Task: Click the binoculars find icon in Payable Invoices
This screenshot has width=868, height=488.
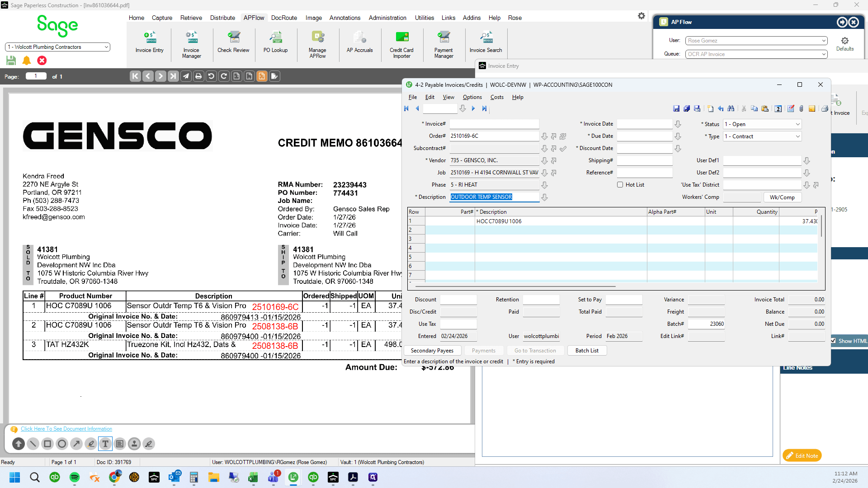Action: coord(731,108)
